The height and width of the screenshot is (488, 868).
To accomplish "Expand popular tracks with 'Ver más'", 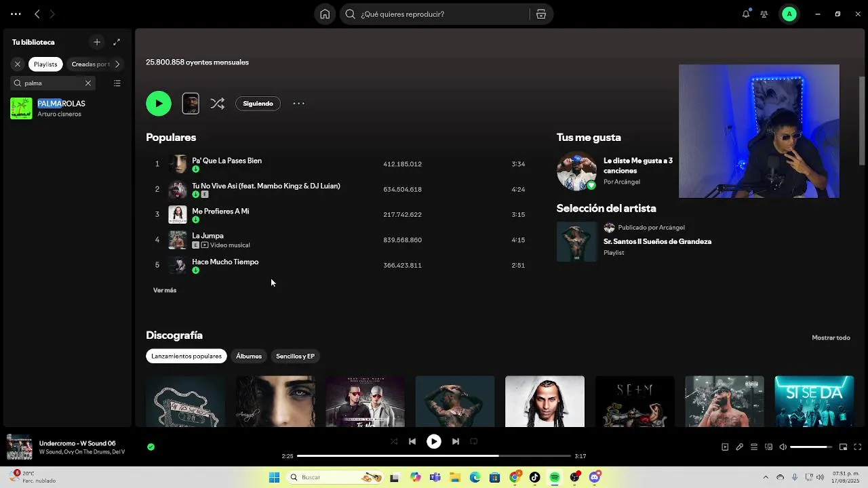I will pos(165,290).
